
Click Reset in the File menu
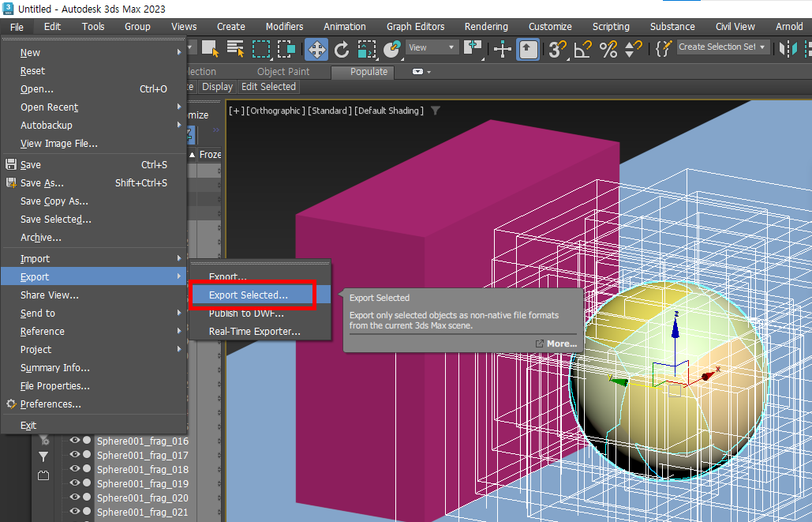94,70
